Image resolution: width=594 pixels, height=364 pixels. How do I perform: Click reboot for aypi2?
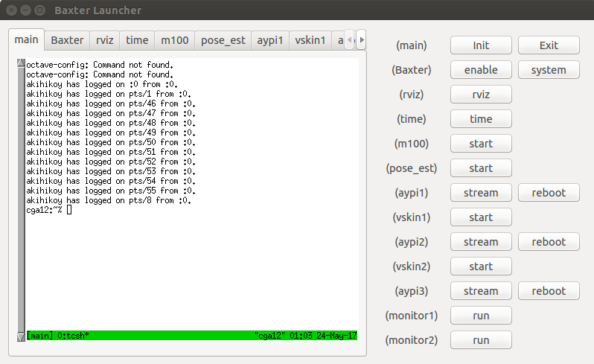click(x=549, y=242)
